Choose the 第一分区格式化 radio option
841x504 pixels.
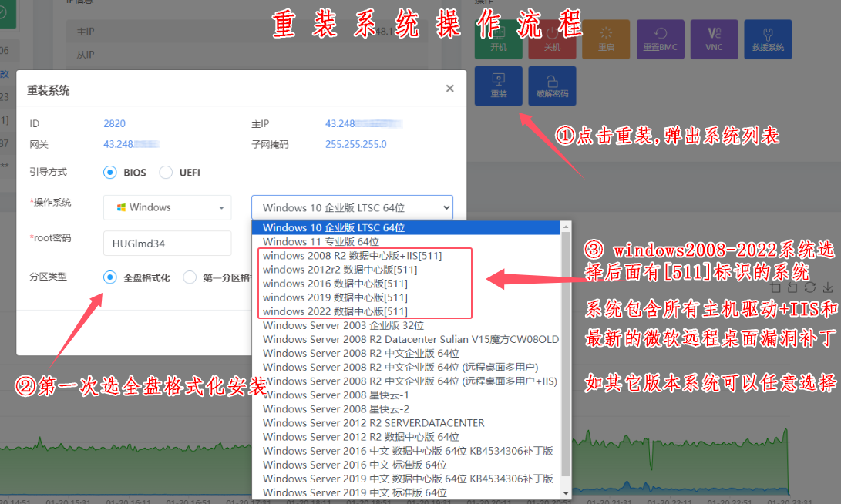click(190, 277)
